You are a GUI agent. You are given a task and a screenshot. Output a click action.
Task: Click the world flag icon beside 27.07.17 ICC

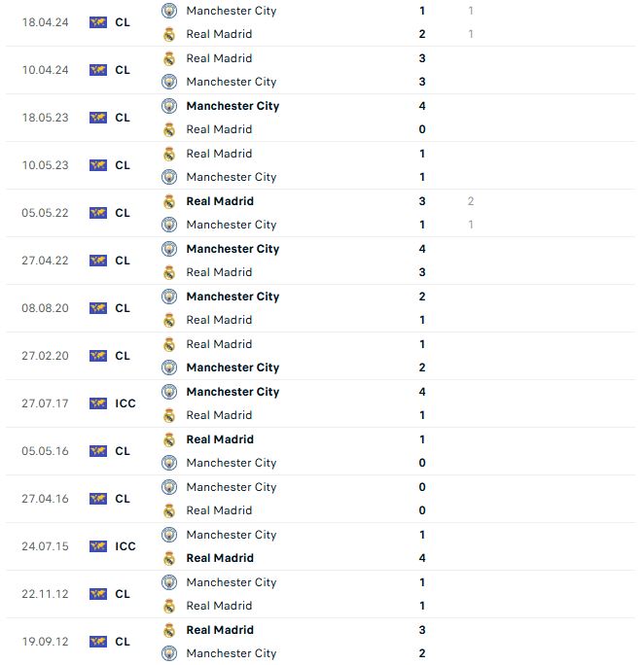(x=98, y=403)
